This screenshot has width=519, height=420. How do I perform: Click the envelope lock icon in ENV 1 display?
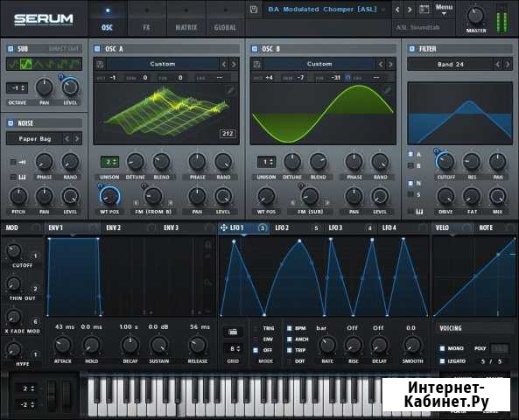[208, 245]
